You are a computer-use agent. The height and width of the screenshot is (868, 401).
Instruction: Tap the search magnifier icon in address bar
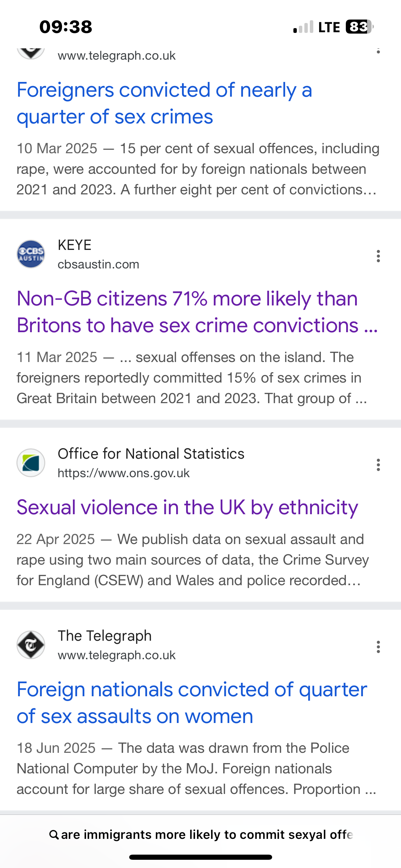pyautogui.click(x=54, y=834)
